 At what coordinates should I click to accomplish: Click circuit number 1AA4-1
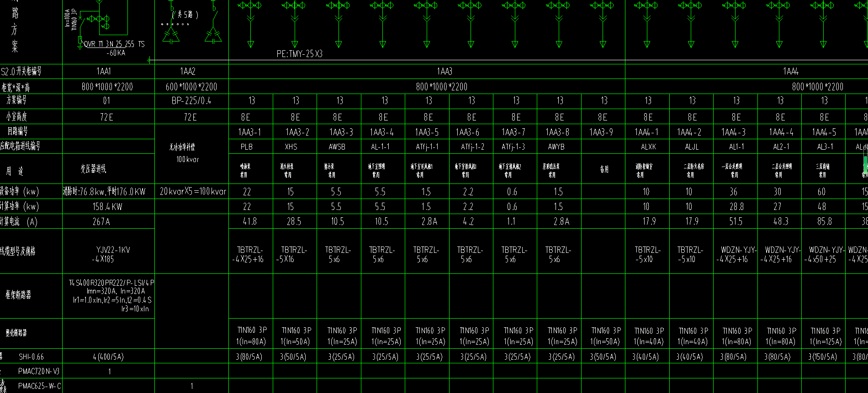[646, 132]
